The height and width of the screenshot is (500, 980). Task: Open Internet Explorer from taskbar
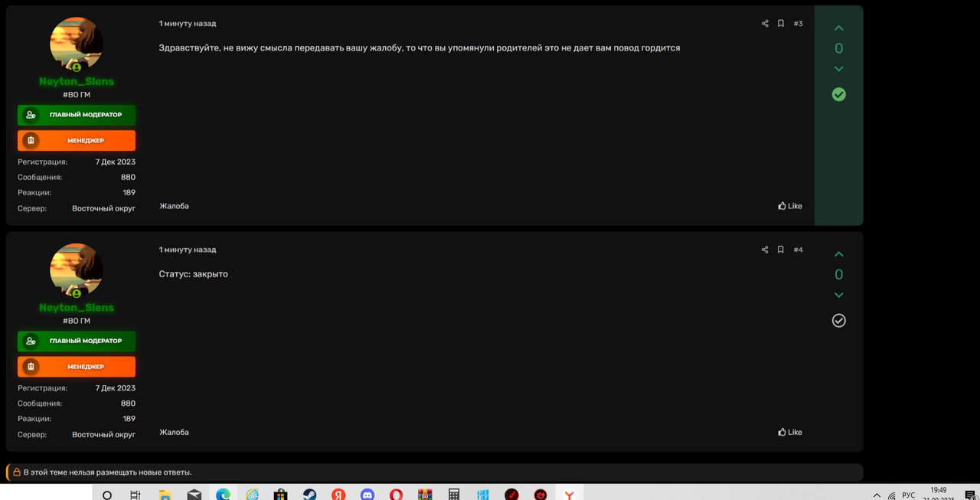252,495
